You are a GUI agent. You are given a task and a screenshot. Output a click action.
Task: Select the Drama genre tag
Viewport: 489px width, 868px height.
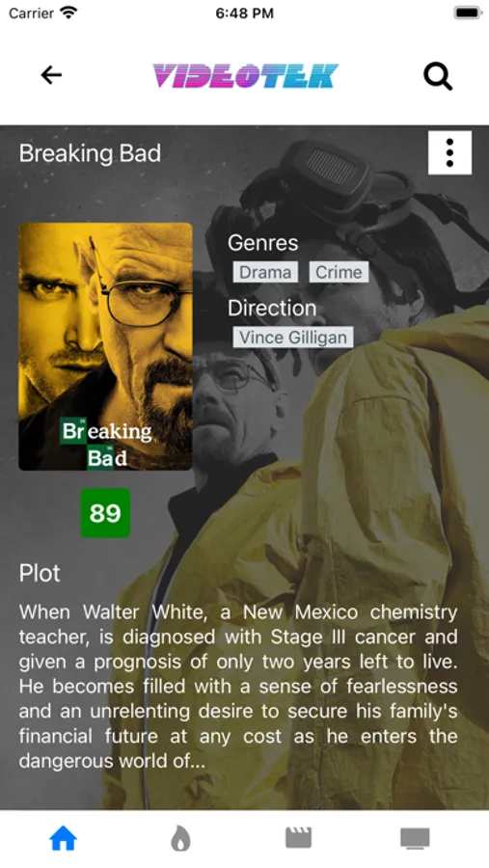265,272
